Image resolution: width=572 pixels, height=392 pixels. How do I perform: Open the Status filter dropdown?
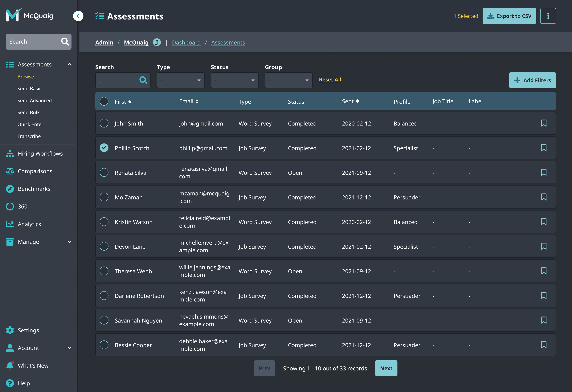pyautogui.click(x=234, y=80)
